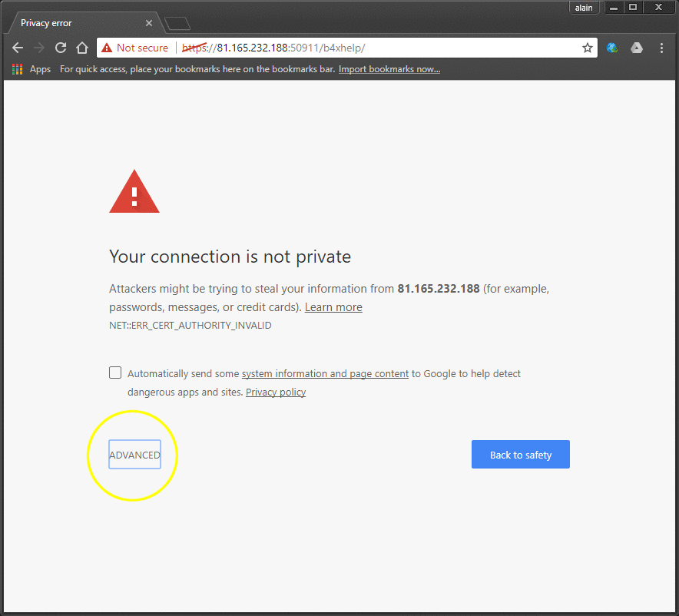This screenshot has width=679, height=616.
Task: Select the Privacy error tab
Action: (84, 23)
